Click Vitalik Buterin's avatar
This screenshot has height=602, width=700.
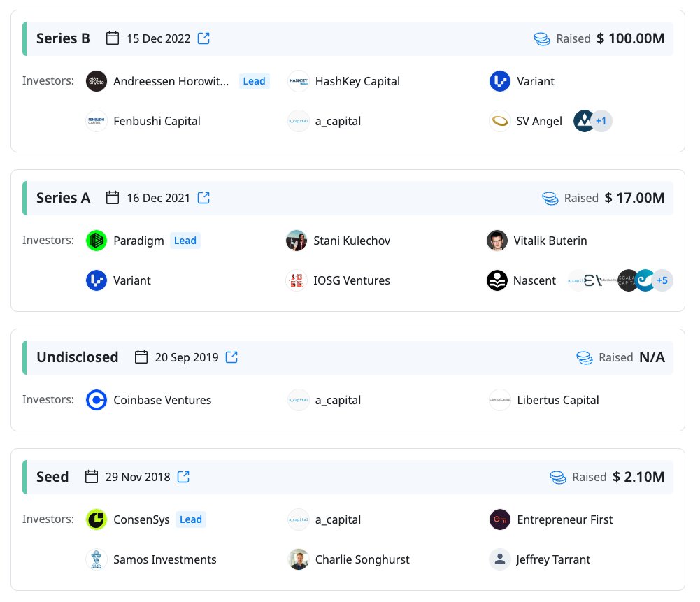[x=497, y=241]
